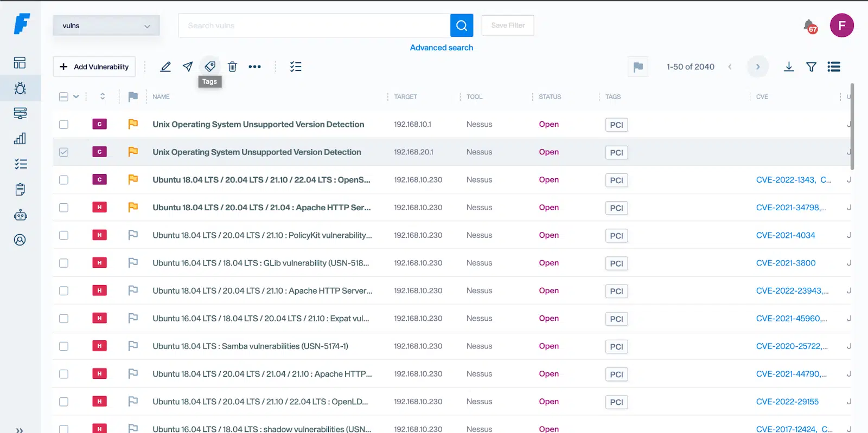Viewport: 868px width, 433px height.
Task: Click the Save Filter button
Action: pos(508,25)
